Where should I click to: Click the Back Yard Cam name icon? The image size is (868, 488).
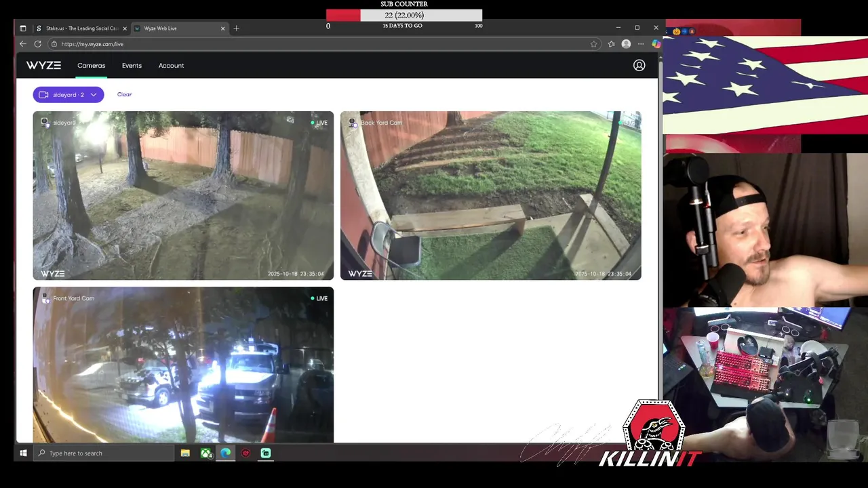coord(353,123)
